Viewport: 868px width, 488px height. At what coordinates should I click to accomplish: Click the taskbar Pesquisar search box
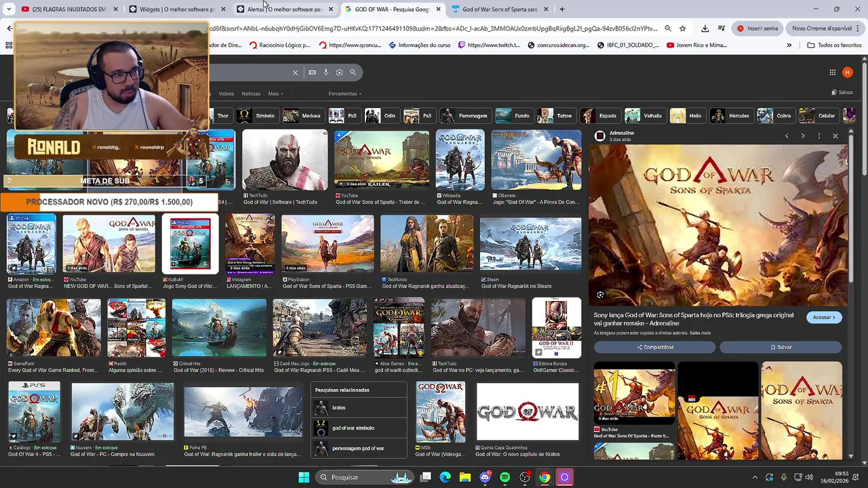(365, 477)
